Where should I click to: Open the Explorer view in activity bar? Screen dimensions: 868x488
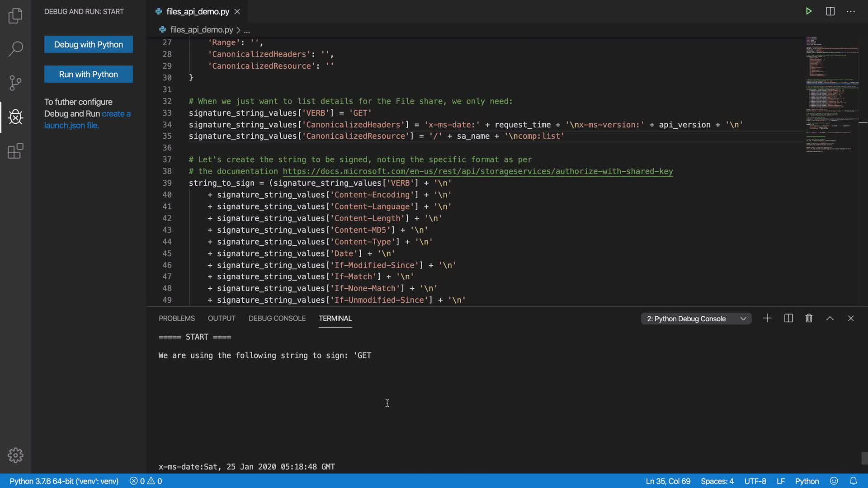coord(15,16)
